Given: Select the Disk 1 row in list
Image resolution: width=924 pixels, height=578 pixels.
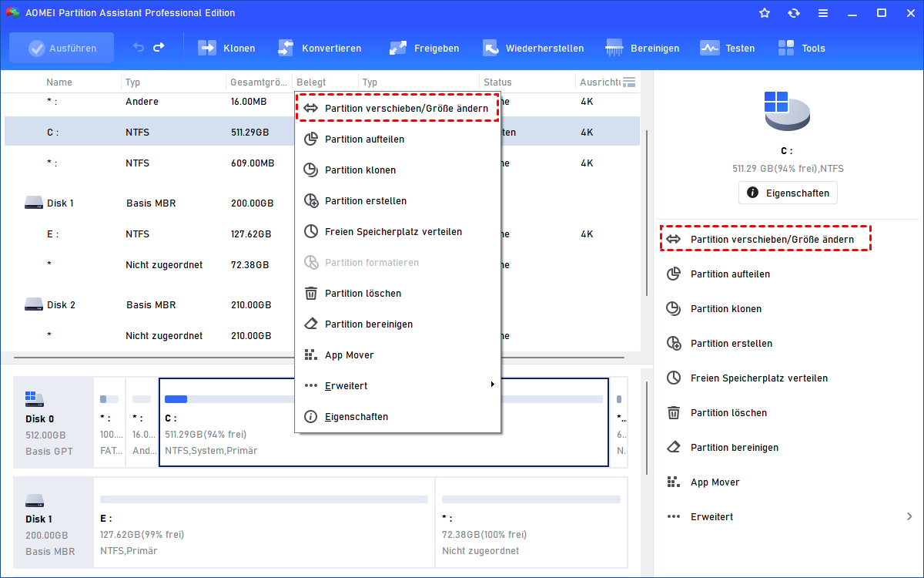Looking at the screenshot, I should (322, 203).
